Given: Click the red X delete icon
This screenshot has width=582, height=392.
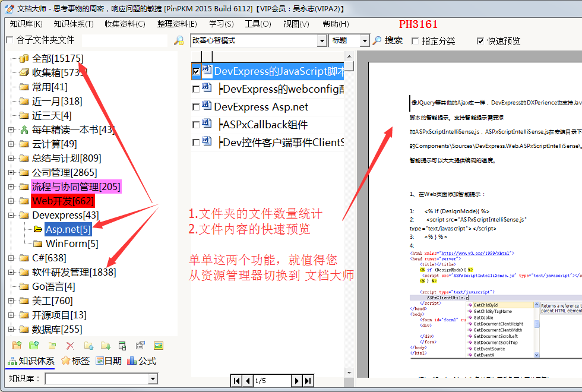Looking at the screenshot, I should (70, 346).
